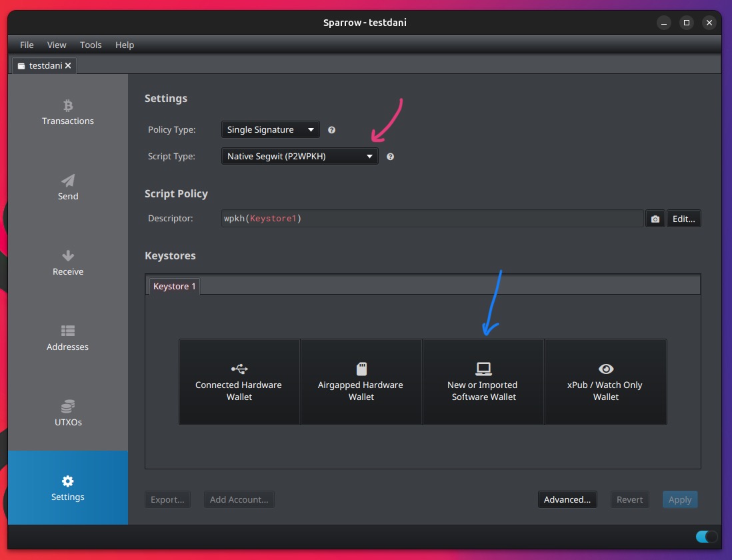Open the Receive sidebar section
The width and height of the screenshot is (732, 560).
(x=68, y=263)
